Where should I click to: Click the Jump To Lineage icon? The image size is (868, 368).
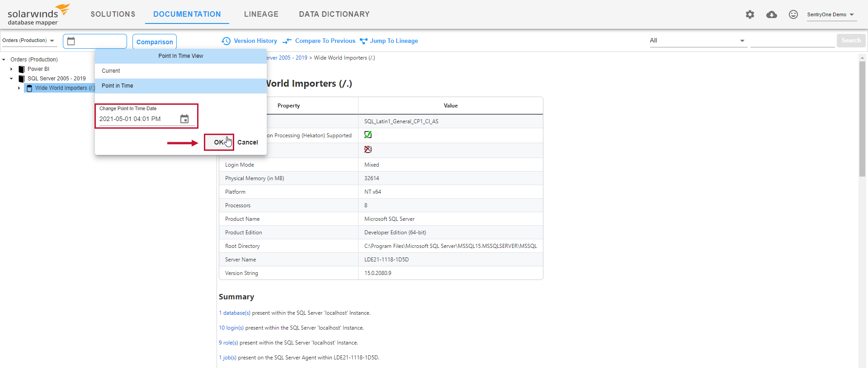pyautogui.click(x=363, y=41)
